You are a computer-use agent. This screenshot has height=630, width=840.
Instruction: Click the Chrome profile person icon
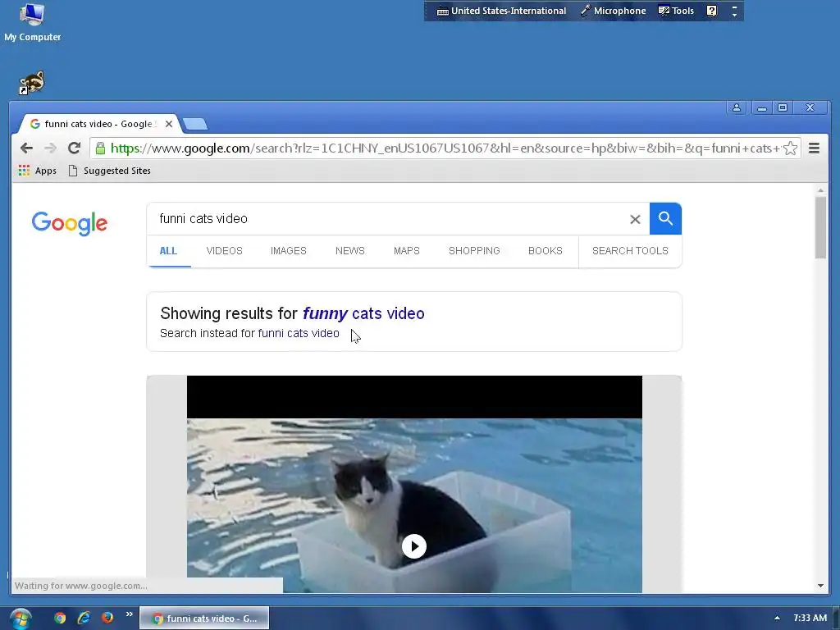pos(737,107)
